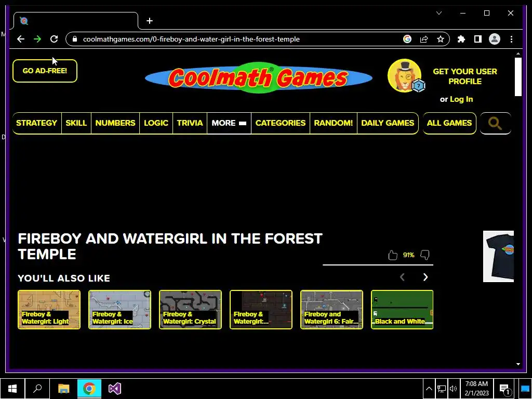Select the Coolmath Games browser tab
532x399 pixels.
76,21
